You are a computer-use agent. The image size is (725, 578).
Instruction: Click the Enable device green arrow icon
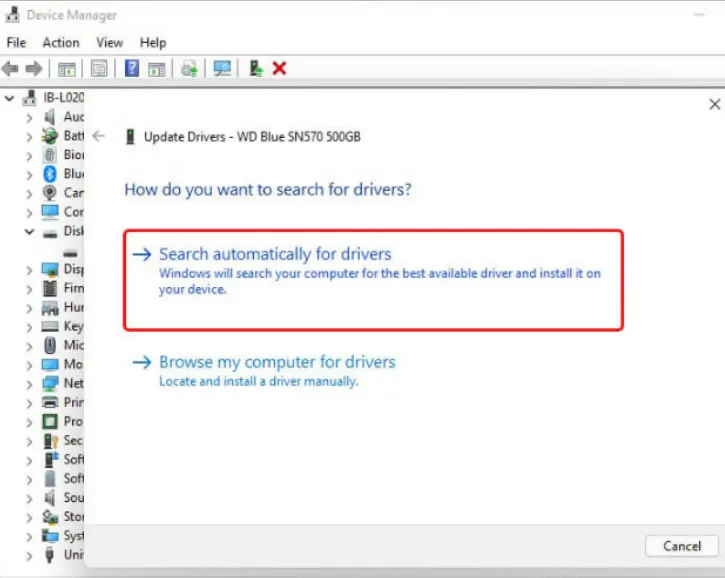coord(256,68)
